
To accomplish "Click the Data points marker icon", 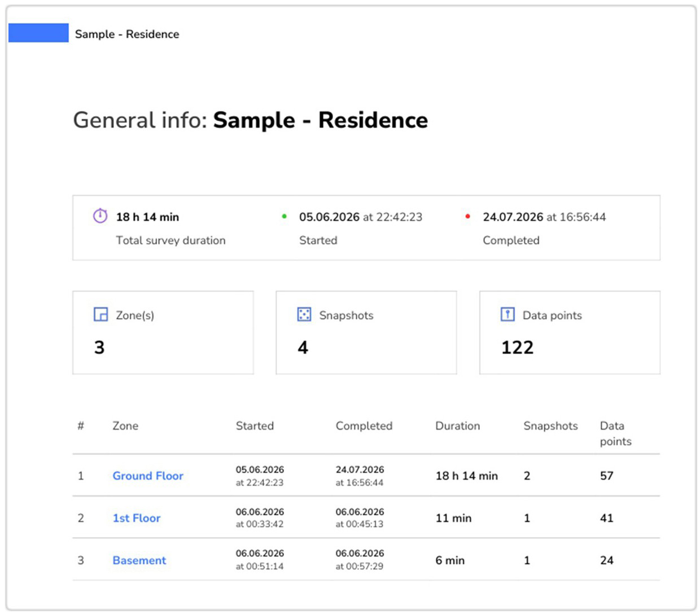I will [x=508, y=314].
